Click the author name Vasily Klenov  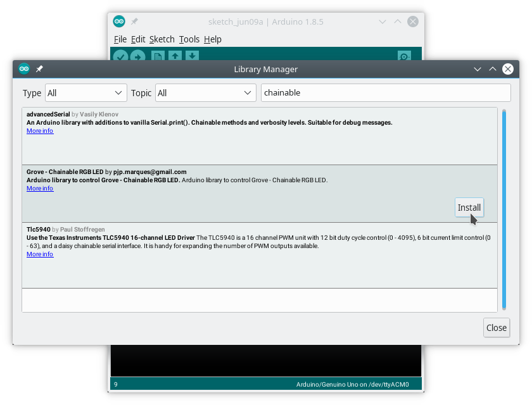pyautogui.click(x=99, y=114)
